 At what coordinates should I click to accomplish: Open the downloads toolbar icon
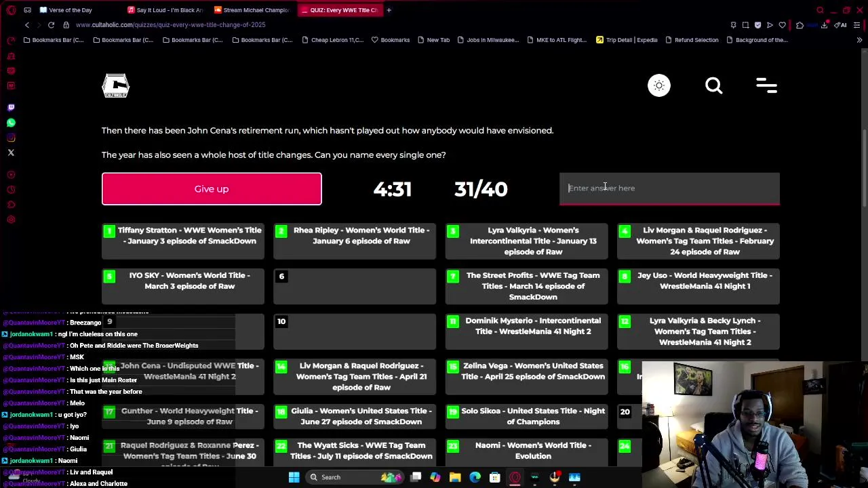pos(824,25)
